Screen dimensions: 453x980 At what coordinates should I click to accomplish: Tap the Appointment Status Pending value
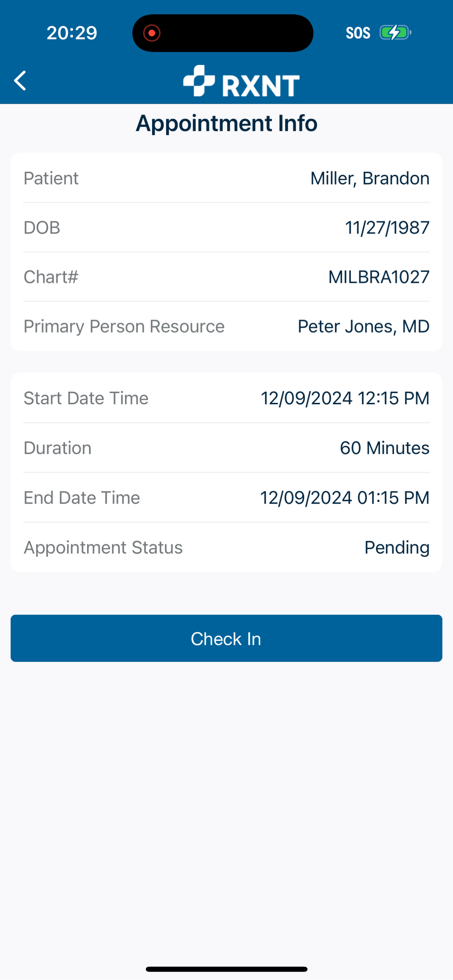[397, 548]
